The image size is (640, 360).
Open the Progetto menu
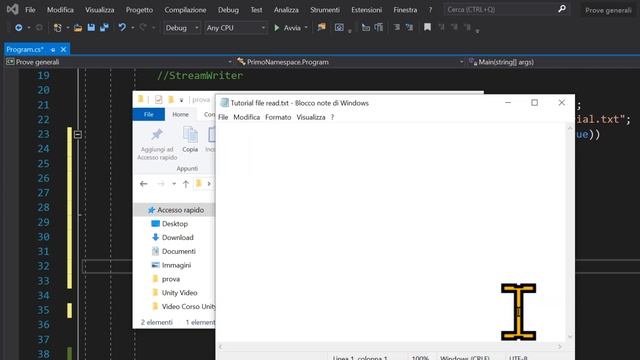click(x=139, y=9)
